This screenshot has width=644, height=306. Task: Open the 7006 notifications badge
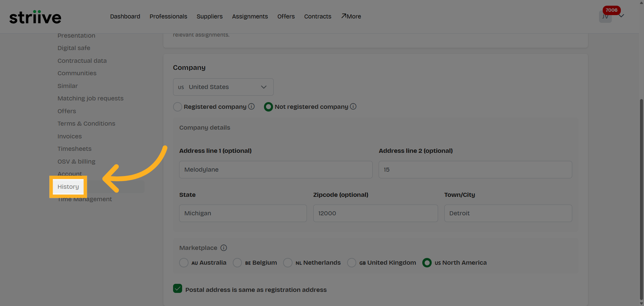pyautogui.click(x=611, y=10)
